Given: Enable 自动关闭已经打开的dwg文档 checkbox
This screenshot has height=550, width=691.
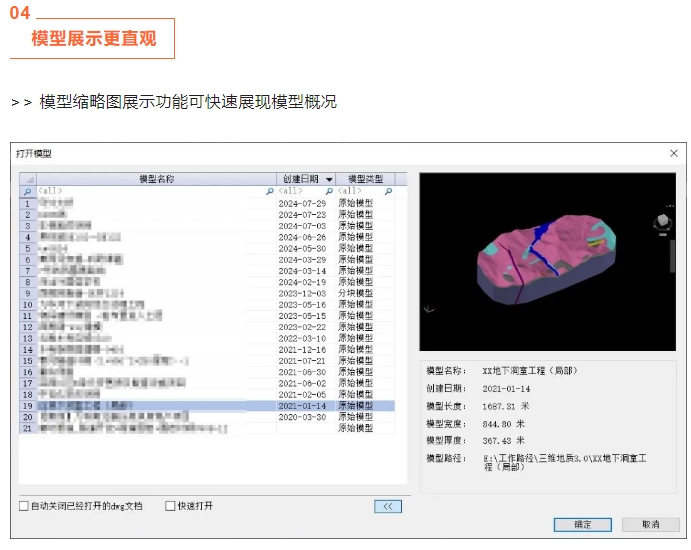Looking at the screenshot, I should pos(24,506).
